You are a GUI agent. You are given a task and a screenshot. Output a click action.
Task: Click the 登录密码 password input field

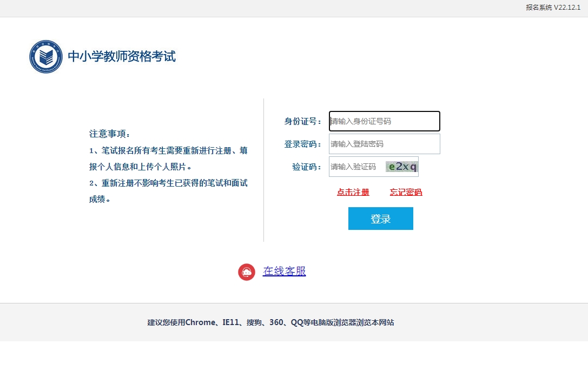coord(384,143)
